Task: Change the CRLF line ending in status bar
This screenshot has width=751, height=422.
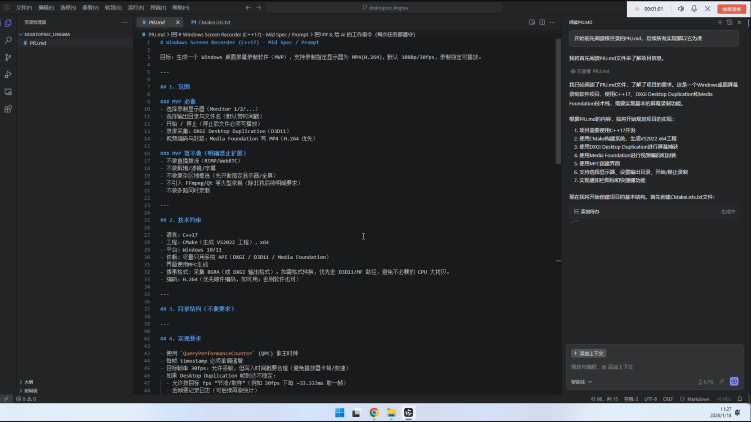Action: coord(668,399)
